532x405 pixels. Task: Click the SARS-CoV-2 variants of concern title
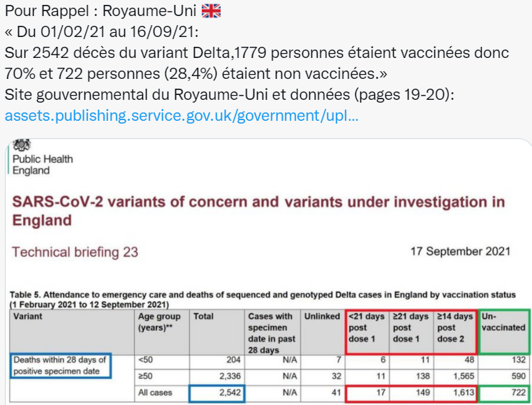tap(258, 211)
